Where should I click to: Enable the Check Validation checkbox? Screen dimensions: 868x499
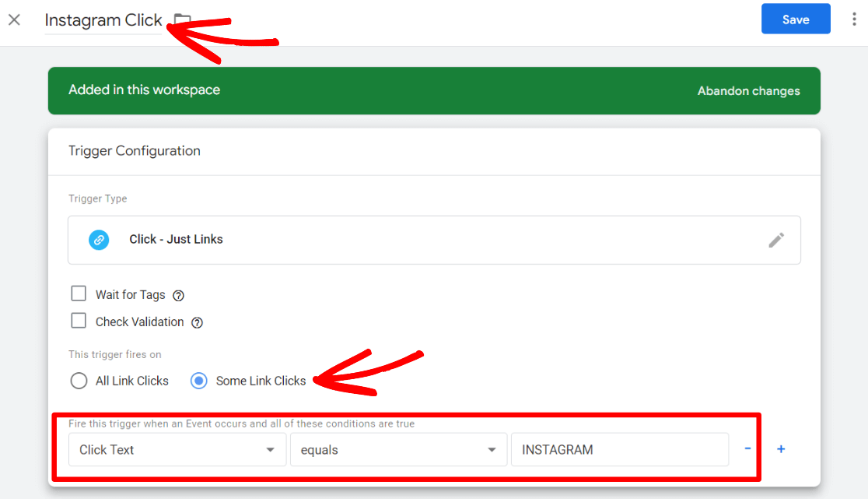pos(79,321)
